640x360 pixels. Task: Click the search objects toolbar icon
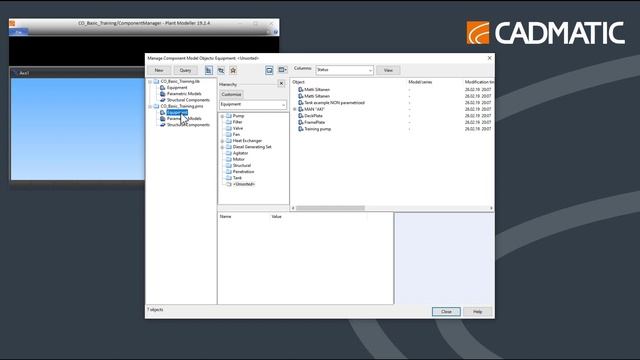click(x=221, y=70)
